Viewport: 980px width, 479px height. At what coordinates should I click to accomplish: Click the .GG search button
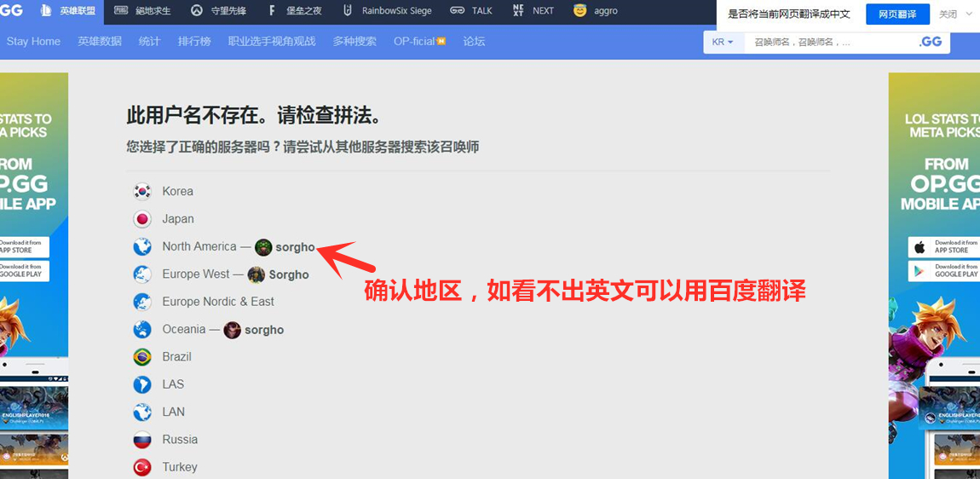pyautogui.click(x=930, y=42)
